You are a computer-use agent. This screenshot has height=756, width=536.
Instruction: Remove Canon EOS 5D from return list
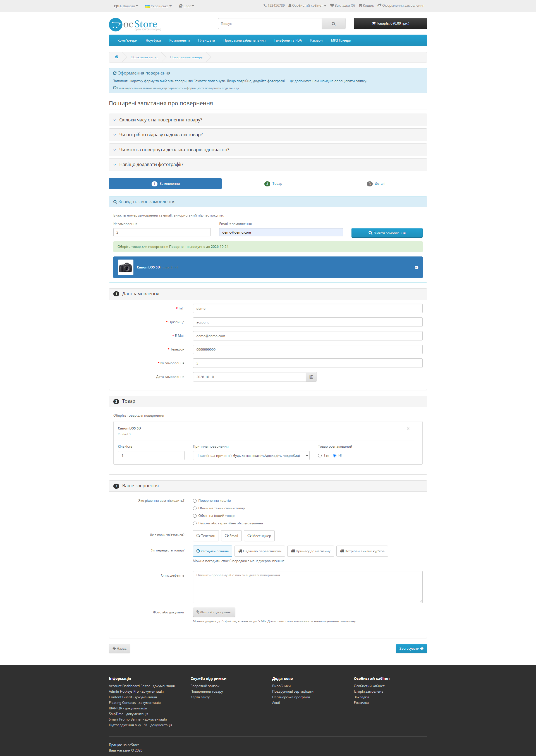(x=408, y=428)
